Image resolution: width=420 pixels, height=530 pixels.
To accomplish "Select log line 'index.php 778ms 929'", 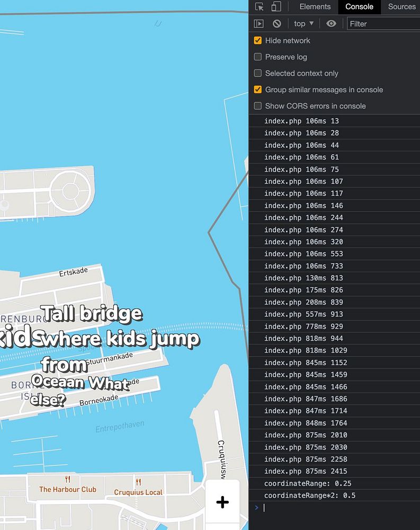I will pyautogui.click(x=335, y=326).
